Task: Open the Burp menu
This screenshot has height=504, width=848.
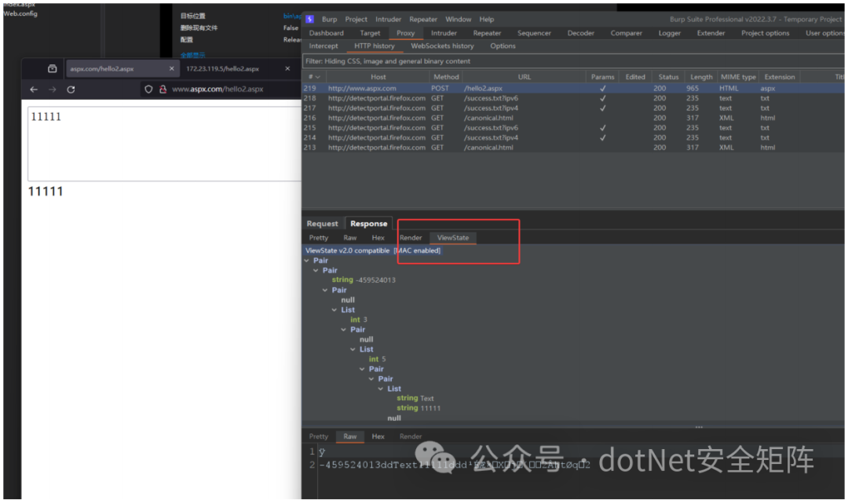Action: pos(329,19)
